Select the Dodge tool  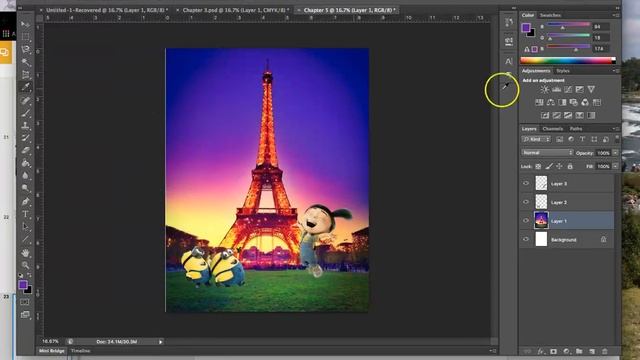tap(25, 188)
